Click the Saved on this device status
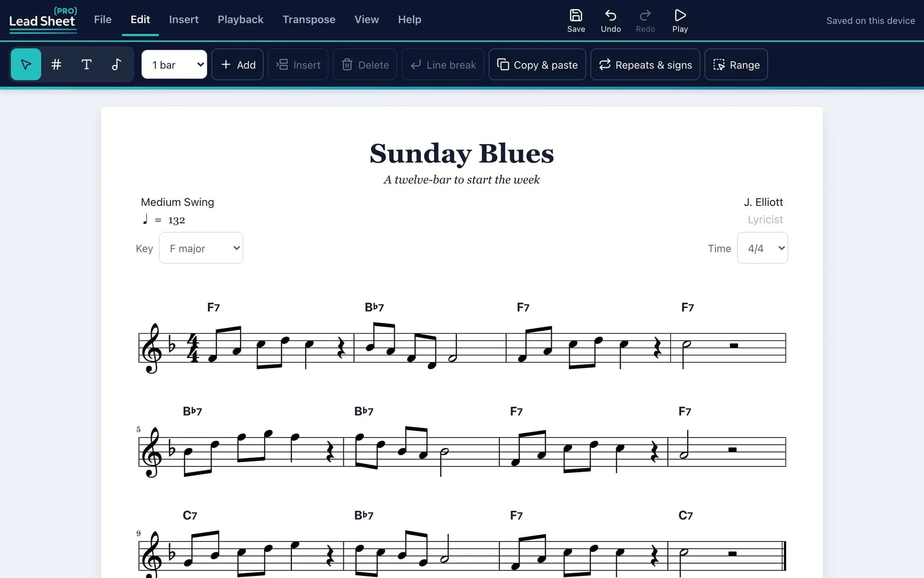This screenshot has width=924, height=578. [x=870, y=21]
